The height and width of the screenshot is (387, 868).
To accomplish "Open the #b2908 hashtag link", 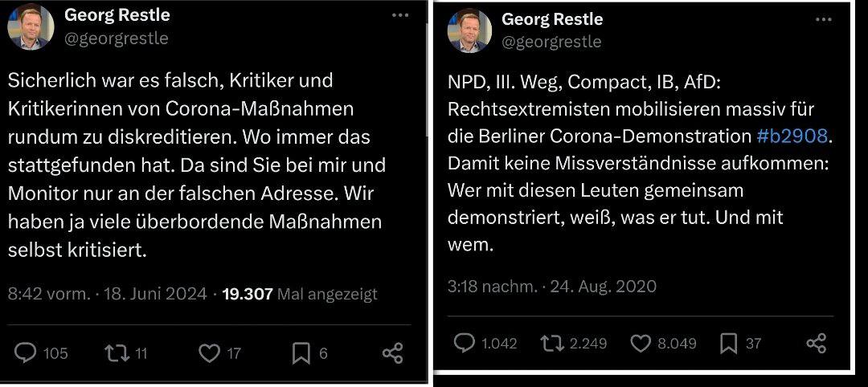I will tap(791, 136).
